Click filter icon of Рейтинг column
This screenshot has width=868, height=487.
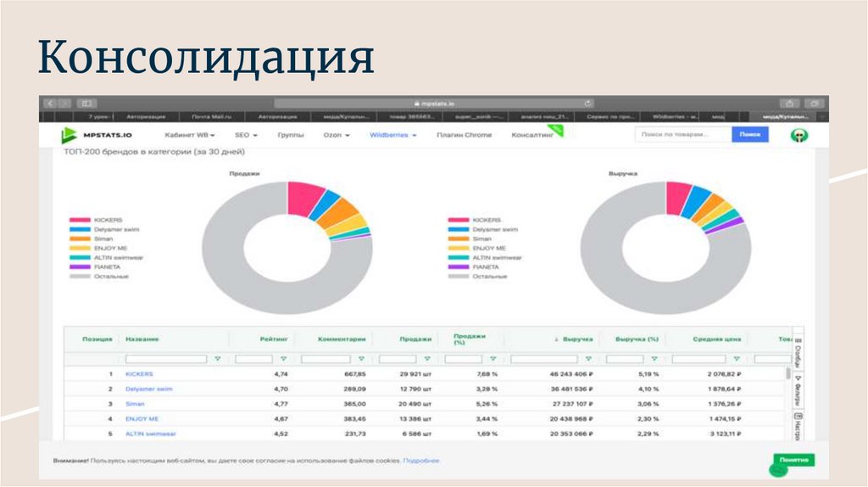pyautogui.click(x=283, y=359)
